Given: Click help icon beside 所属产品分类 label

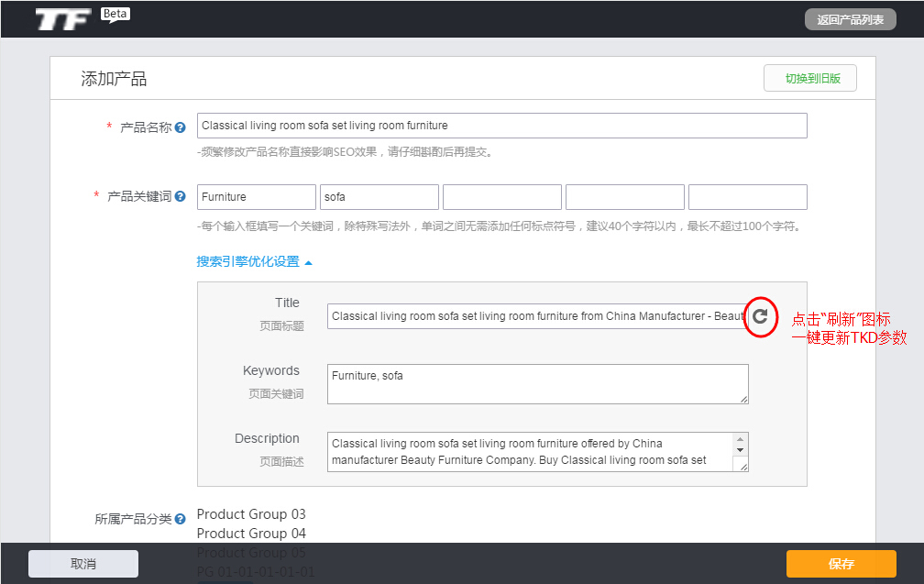Looking at the screenshot, I should [181, 519].
